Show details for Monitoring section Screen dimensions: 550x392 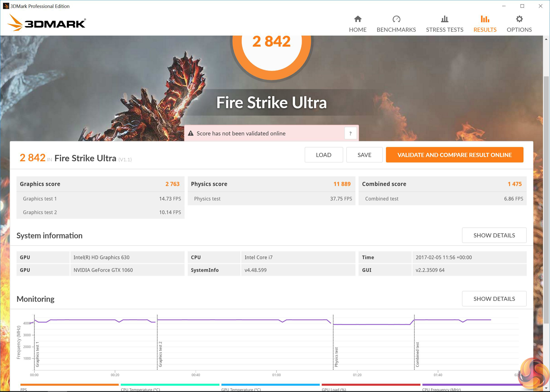click(494, 299)
